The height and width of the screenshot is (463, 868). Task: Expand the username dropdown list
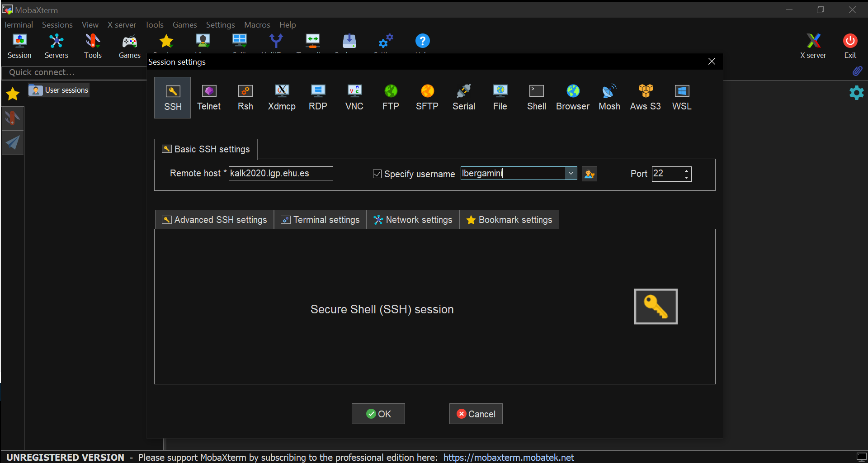point(571,174)
